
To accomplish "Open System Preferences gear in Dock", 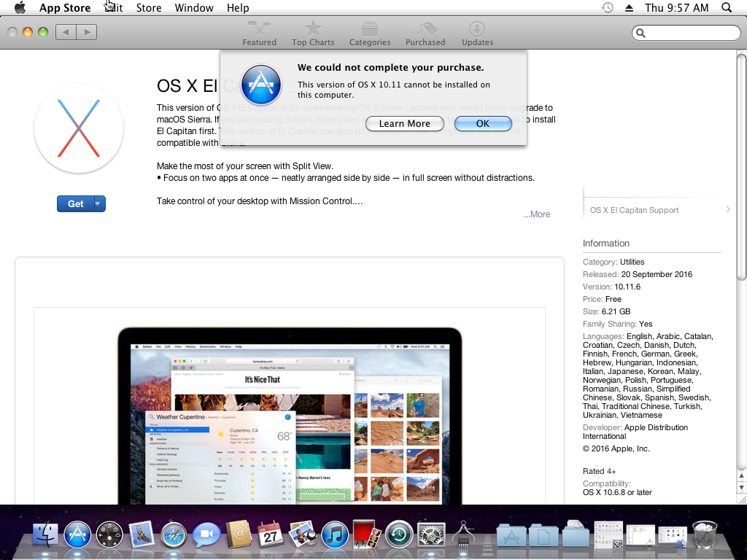I will [431, 534].
